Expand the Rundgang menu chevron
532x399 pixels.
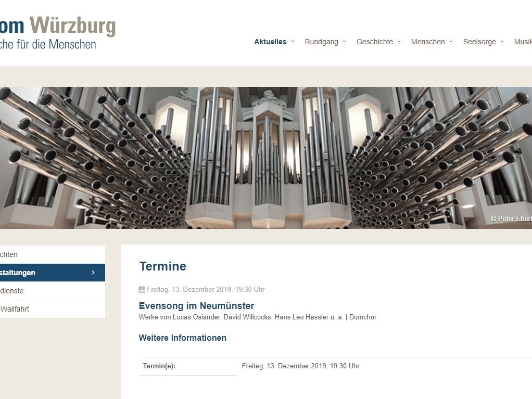point(345,42)
